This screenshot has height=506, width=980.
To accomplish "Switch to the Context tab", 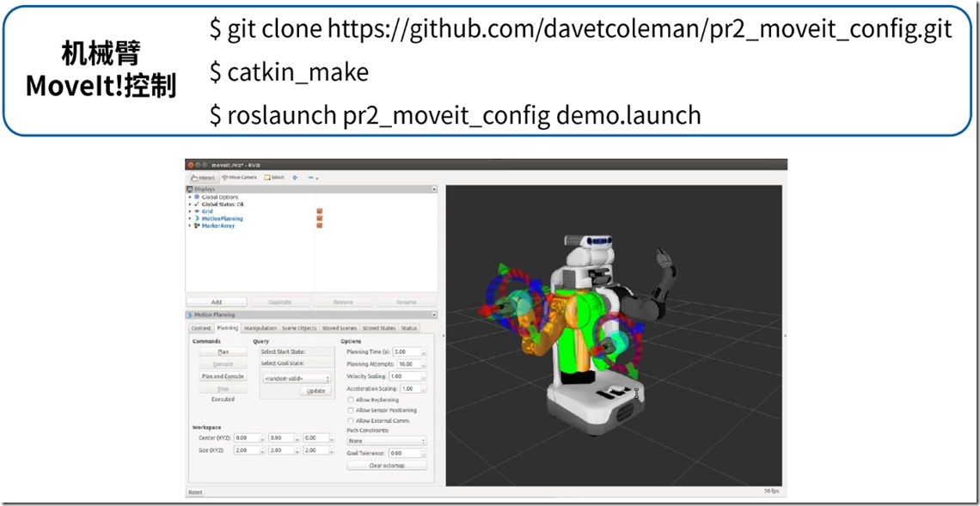I will (x=200, y=328).
